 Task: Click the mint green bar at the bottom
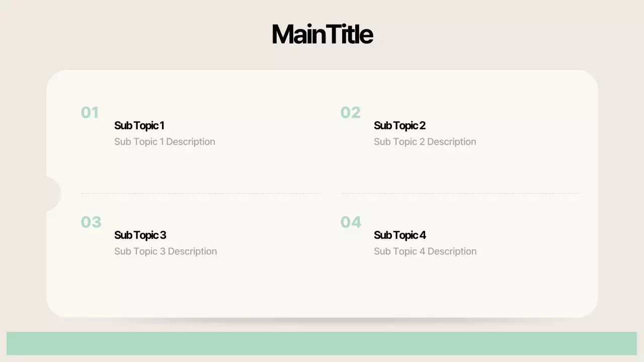pyautogui.click(x=321, y=343)
